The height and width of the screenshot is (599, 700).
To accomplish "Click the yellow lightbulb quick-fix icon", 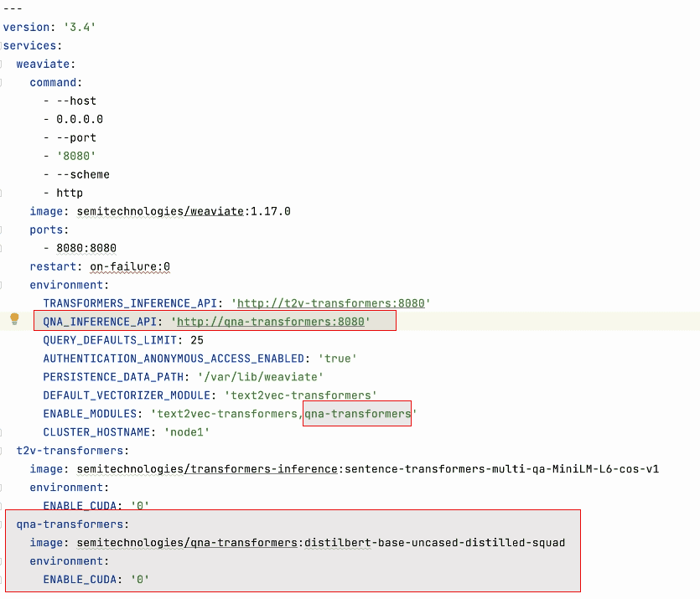I will tap(14, 319).
